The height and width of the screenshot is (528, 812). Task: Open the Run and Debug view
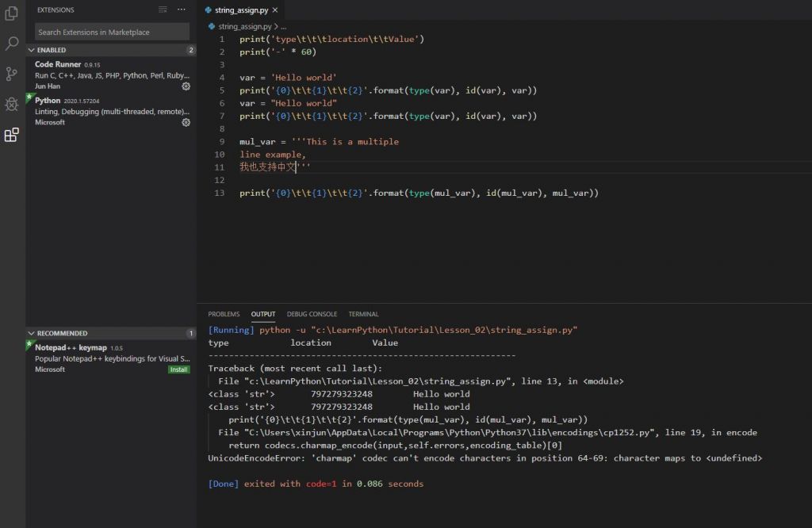point(12,104)
